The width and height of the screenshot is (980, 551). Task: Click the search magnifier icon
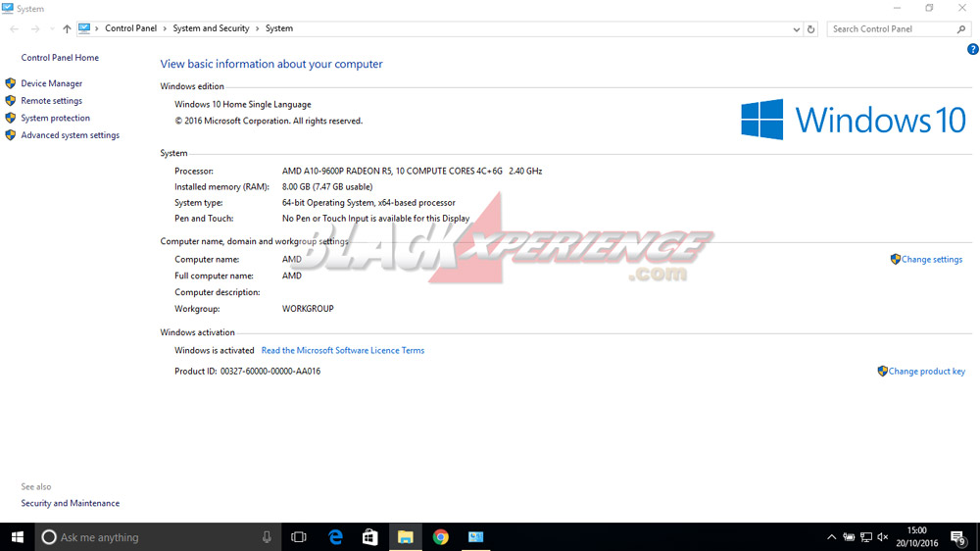(961, 28)
